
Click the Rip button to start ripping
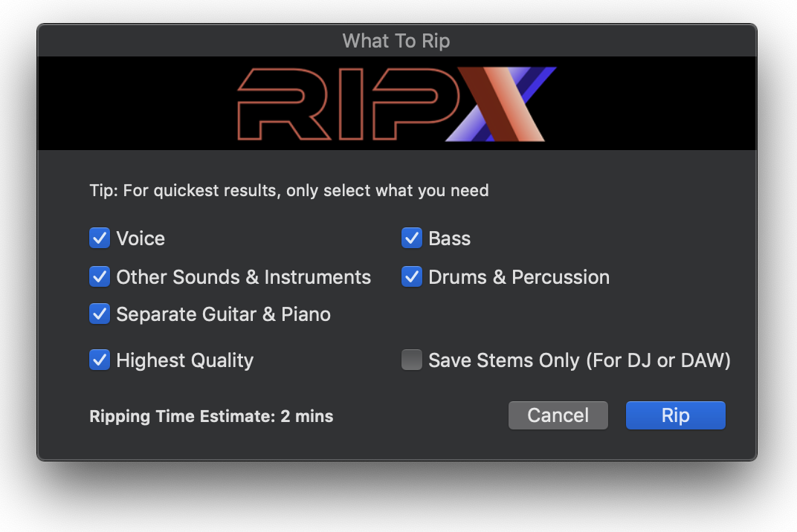[675, 415]
